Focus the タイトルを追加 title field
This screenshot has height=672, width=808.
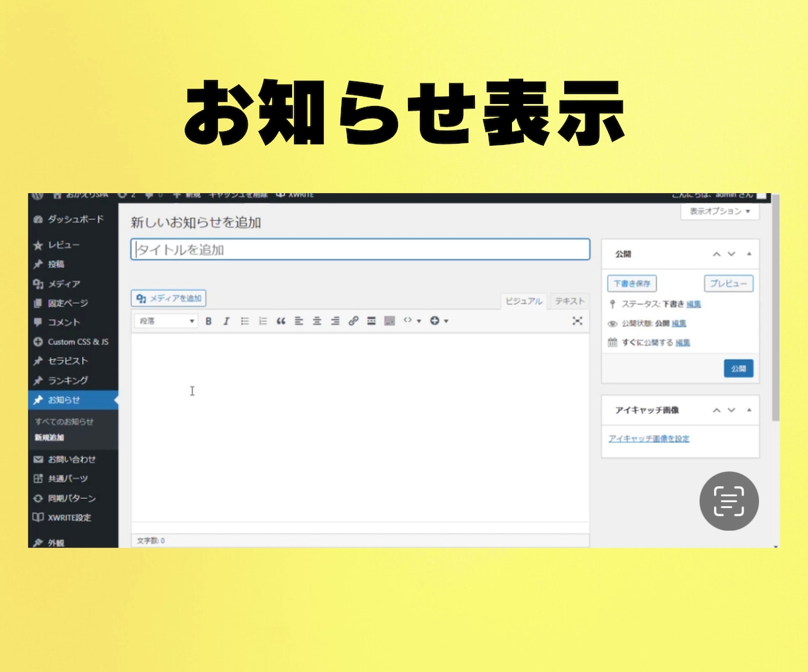pos(360,250)
